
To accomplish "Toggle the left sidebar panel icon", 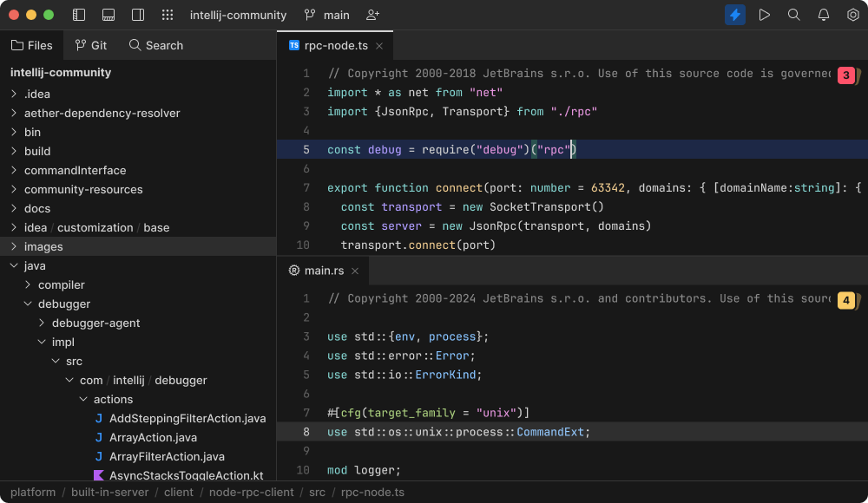I will pos(79,15).
